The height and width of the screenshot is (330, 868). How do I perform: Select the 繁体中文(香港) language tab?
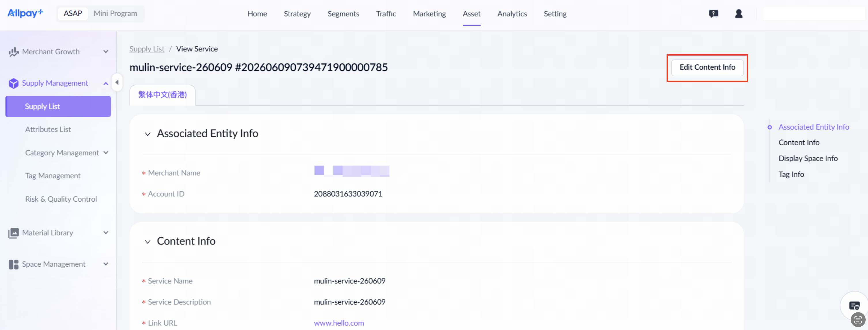coord(163,95)
